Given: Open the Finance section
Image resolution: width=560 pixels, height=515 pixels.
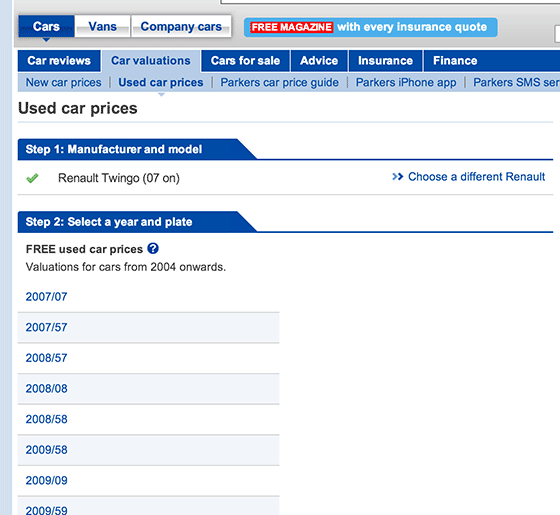Looking at the screenshot, I should [455, 61].
